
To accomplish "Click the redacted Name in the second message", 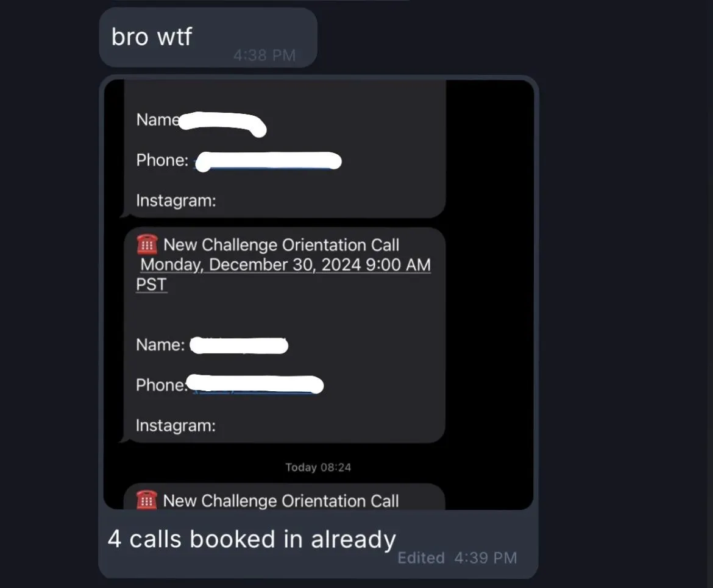I will point(239,345).
